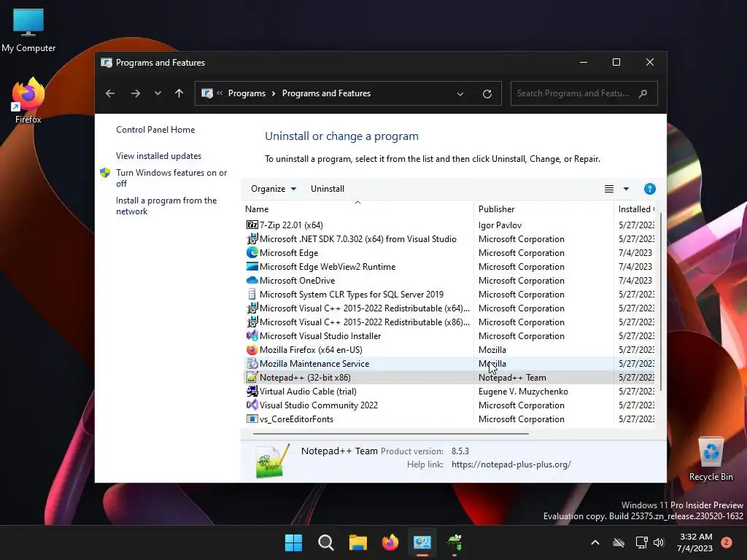Screen dimensions: 747x560
Task: Click the Mozilla Maintenance Service icon
Action: point(252,363)
